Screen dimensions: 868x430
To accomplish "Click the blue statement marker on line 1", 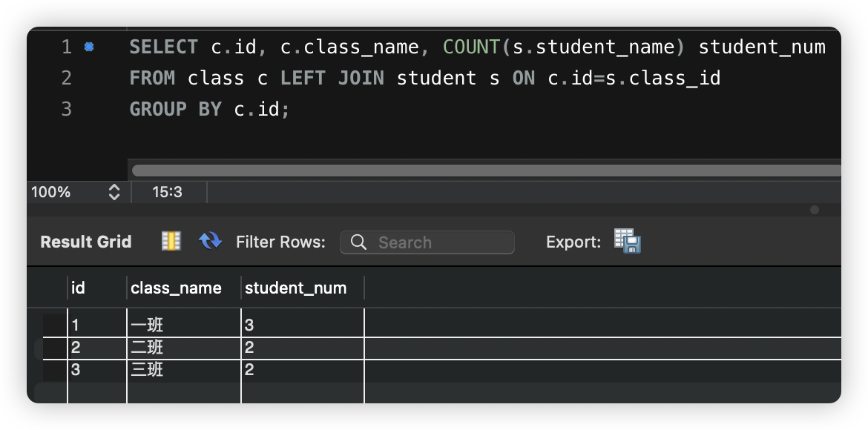I will tap(89, 47).
